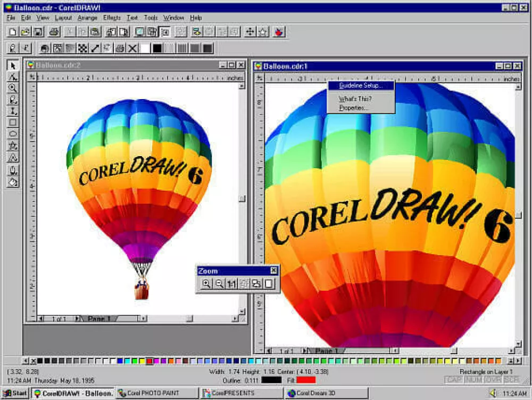This screenshot has height=400, width=532.
Task: Click the Zoom In icon on the Zoom toolbar
Action: (206, 283)
